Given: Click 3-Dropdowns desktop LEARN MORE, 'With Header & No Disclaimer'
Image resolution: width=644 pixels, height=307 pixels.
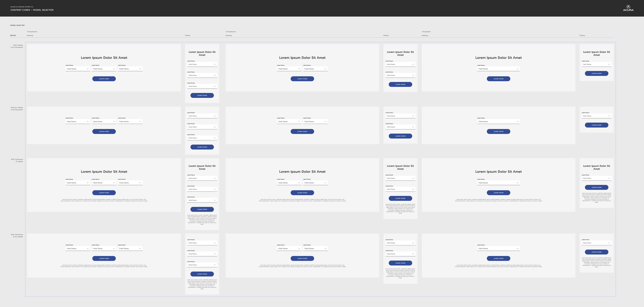Looking at the screenshot, I should (x=104, y=79).
